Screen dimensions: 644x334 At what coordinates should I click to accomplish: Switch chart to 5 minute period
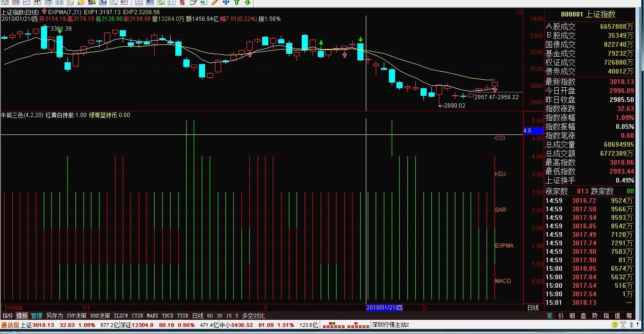237,316
